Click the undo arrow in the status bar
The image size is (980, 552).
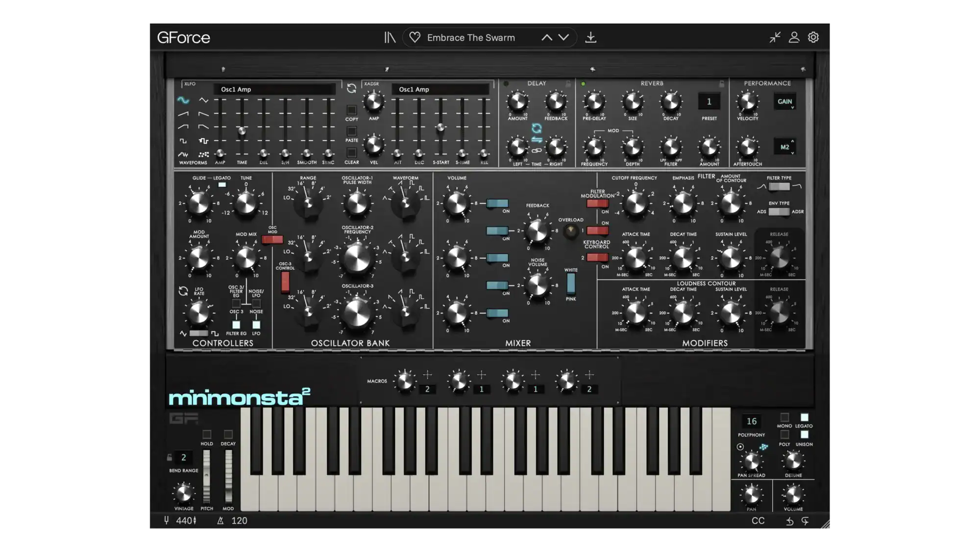(789, 521)
